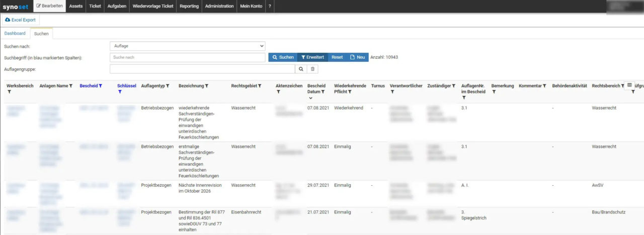This screenshot has width=644, height=235.
Task: Filter the Rechtsgebiet column
Action: [260, 86]
